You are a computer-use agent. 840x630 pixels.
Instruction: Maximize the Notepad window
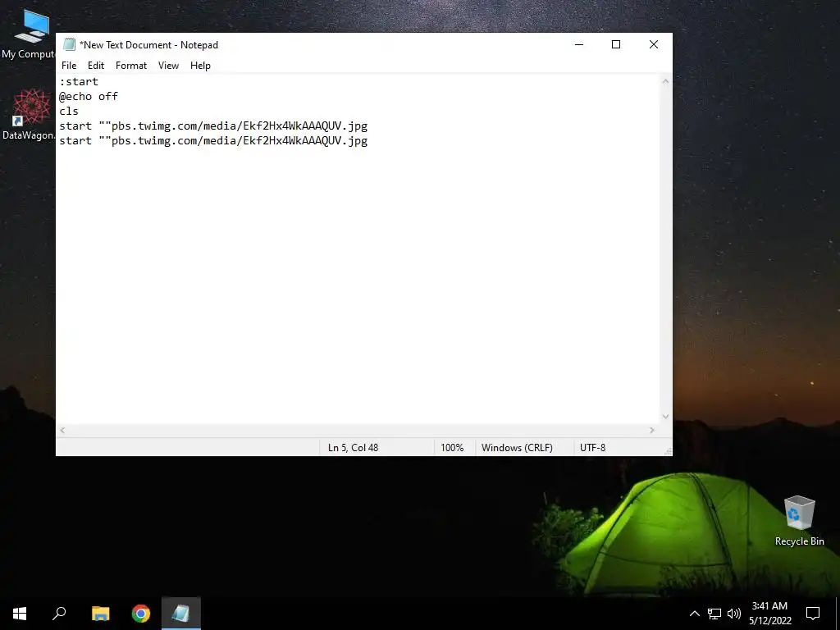(616, 44)
